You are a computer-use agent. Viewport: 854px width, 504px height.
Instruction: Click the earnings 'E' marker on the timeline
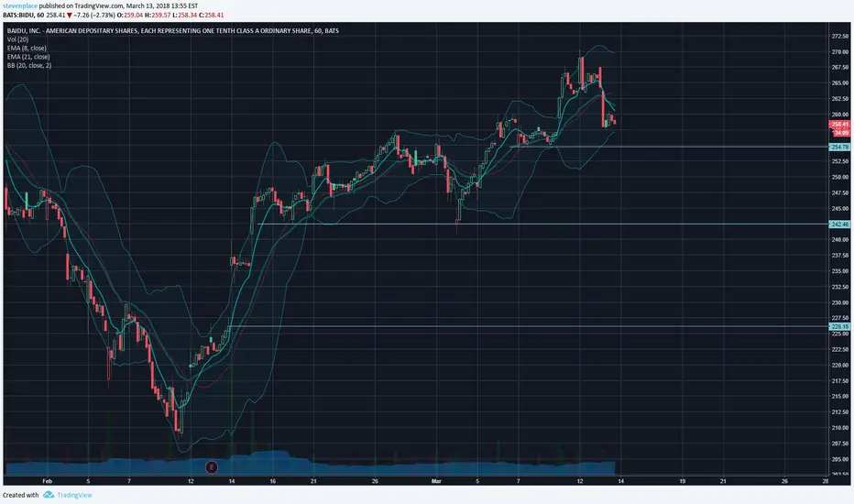212,467
